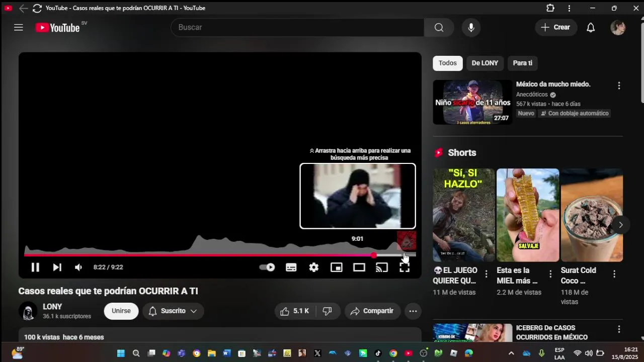Screen dimensions: 644x362
Task: Click the red progress bar scrubber handle
Action: coord(374,255)
